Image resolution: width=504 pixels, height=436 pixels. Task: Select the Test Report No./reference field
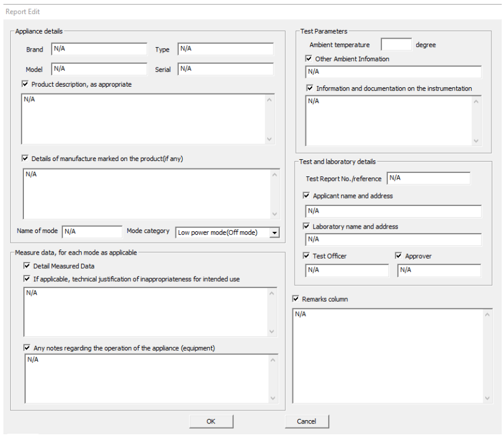click(429, 179)
